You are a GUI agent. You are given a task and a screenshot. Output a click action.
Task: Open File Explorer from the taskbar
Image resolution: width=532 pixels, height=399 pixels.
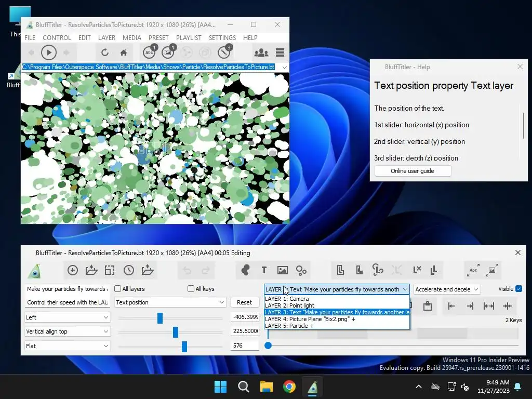point(267,387)
